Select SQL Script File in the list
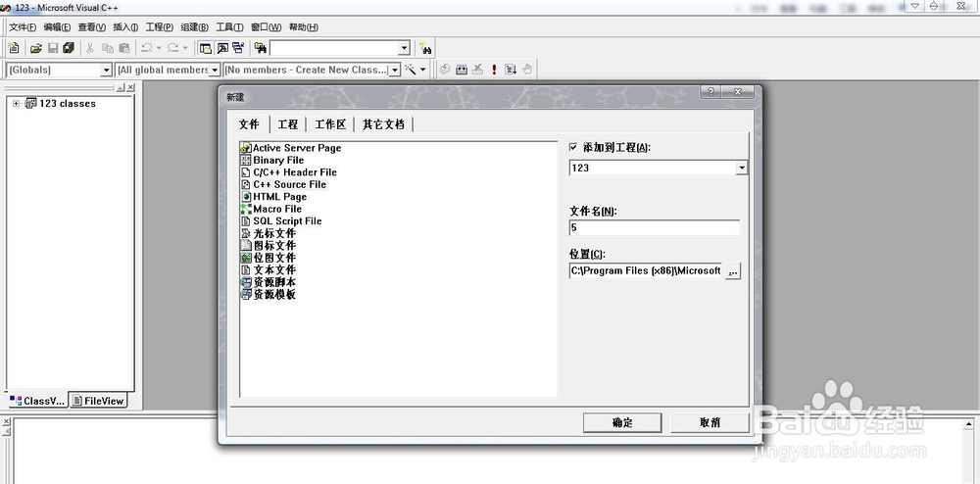980x484 pixels. (x=281, y=221)
